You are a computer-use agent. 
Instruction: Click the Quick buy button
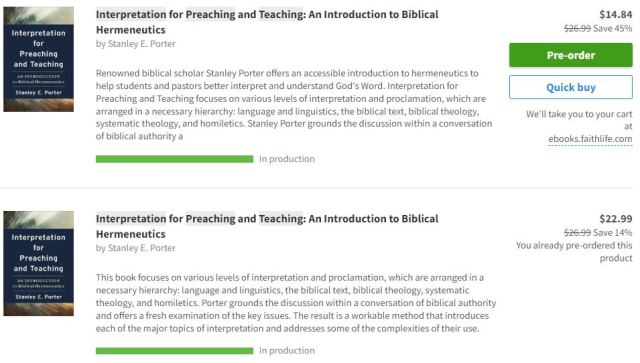[x=571, y=87]
